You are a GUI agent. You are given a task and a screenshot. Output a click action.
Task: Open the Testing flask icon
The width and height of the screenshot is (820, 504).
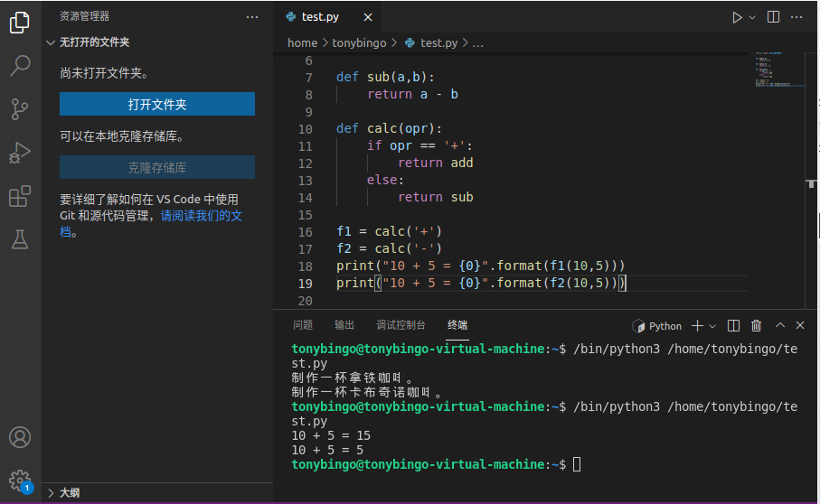[20, 239]
